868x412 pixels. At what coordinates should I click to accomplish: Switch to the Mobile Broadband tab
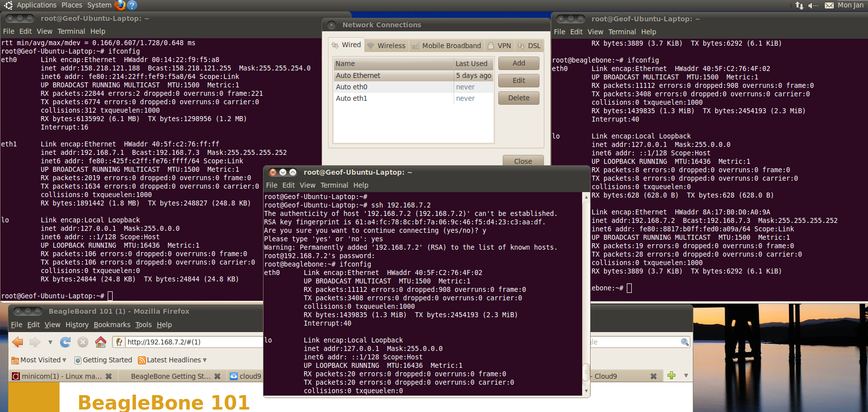click(x=446, y=46)
